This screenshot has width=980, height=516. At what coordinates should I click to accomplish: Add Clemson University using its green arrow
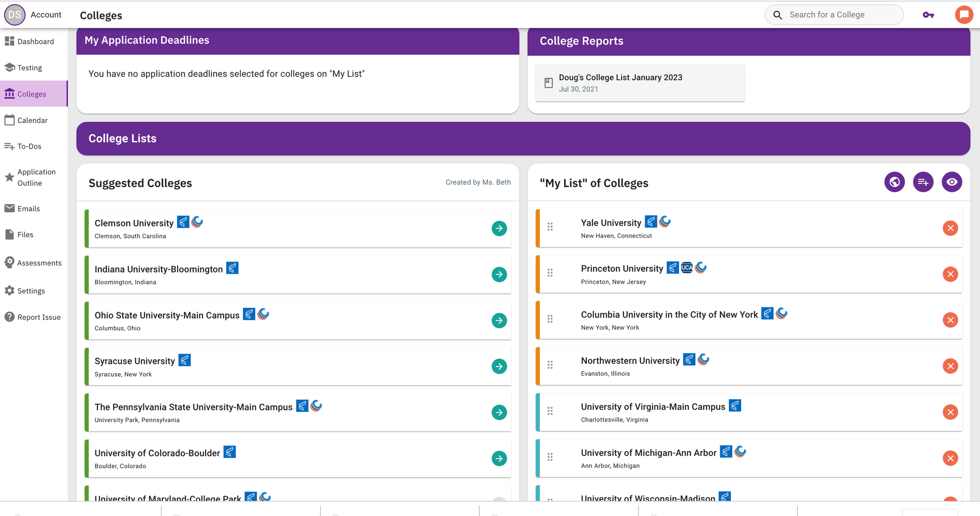(499, 229)
